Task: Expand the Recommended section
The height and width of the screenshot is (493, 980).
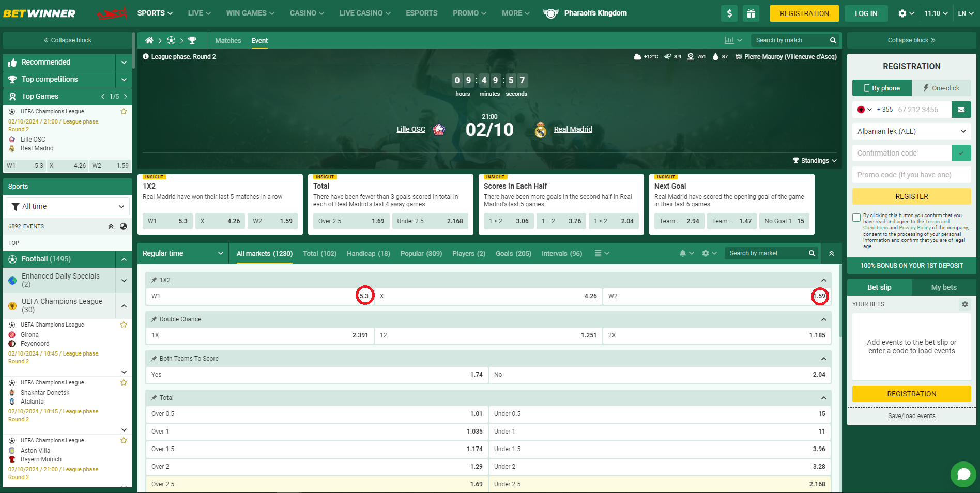Action: 124,62
